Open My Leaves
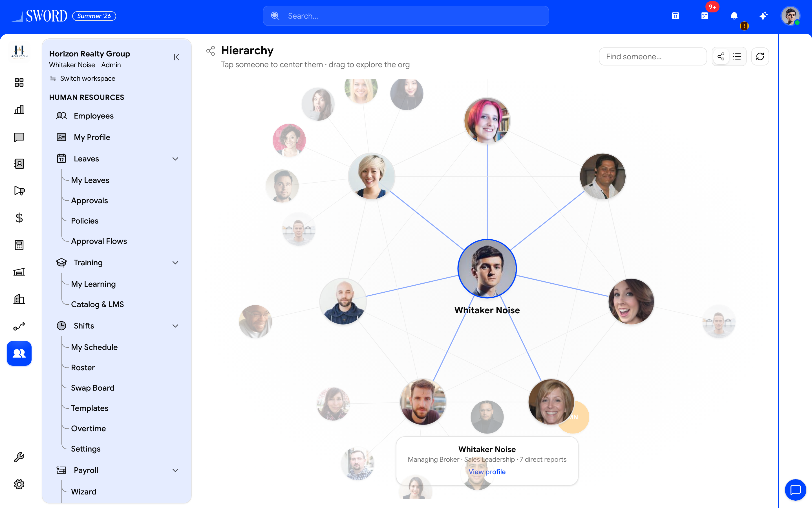 [90, 180]
